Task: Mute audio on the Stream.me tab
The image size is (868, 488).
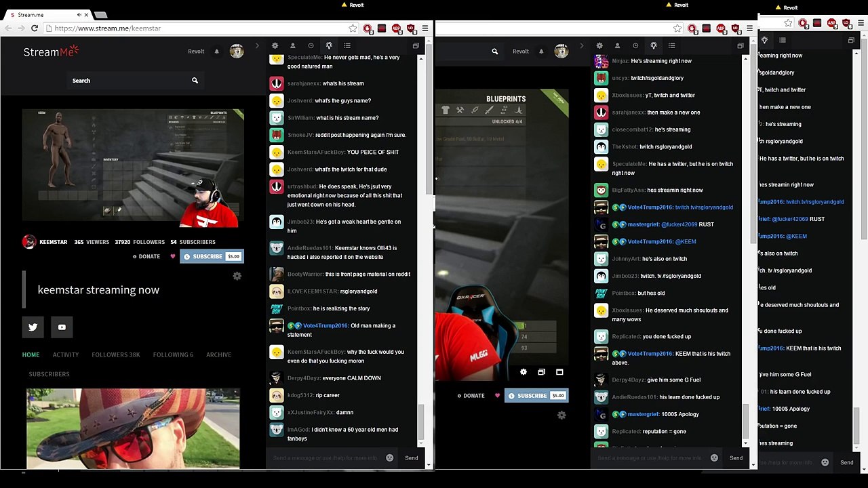Action: 79,15
